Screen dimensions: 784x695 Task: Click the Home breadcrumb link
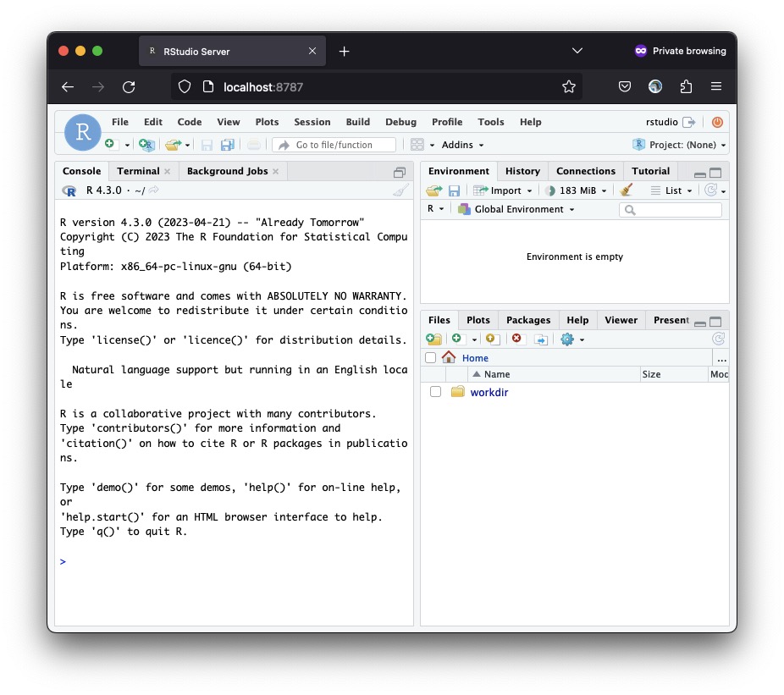pyautogui.click(x=475, y=358)
